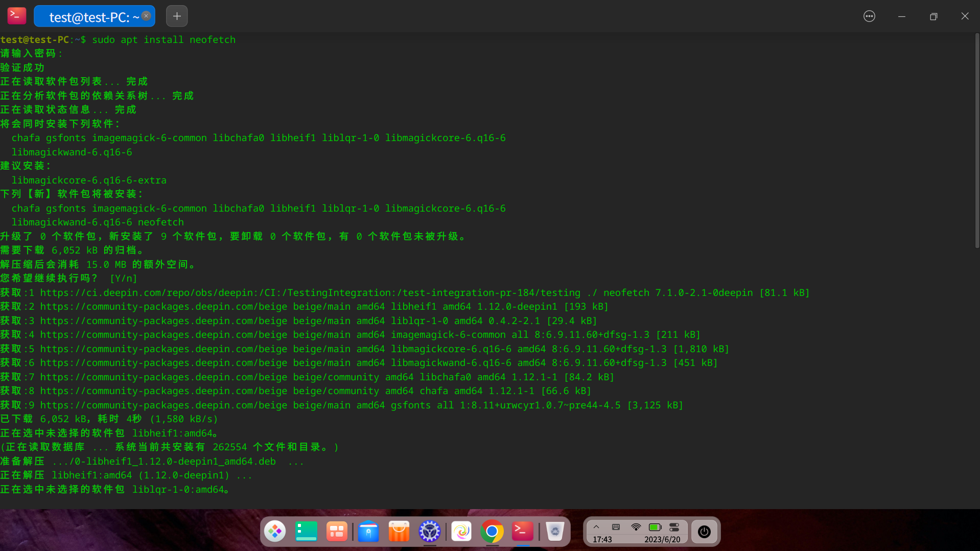Click the Wi-Fi icon in the system tray
This screenshot has width=980, height=551.
pyautogui.click(x=635, y=527)
